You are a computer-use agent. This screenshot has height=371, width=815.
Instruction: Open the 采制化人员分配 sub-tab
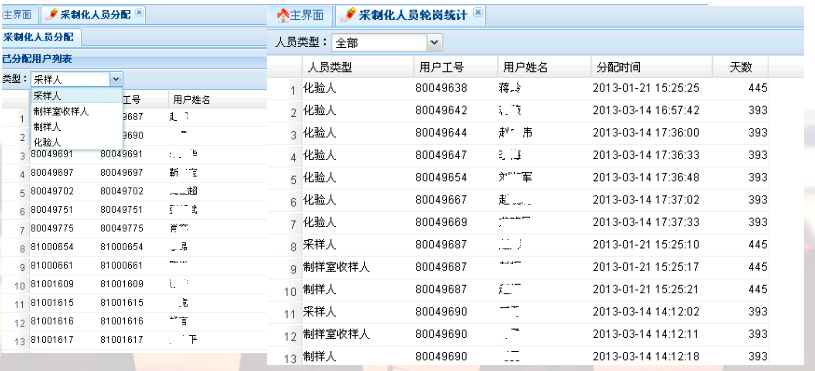click(x=38, y=37)
